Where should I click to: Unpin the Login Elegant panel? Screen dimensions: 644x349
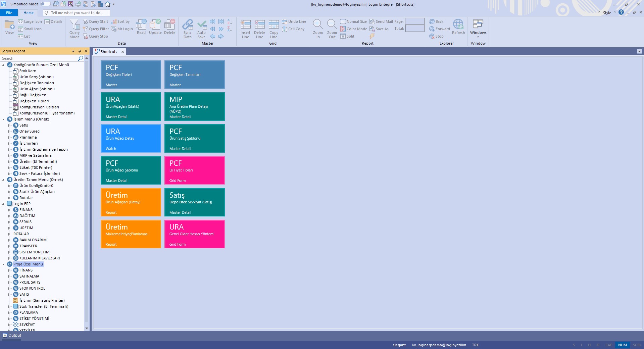[x=79, y=51]
